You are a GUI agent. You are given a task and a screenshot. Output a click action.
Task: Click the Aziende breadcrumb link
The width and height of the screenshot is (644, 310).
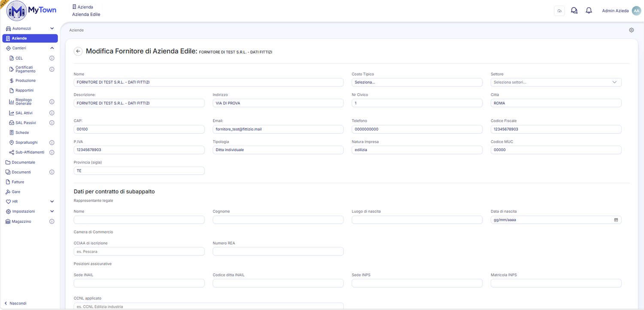click(76, 30)
